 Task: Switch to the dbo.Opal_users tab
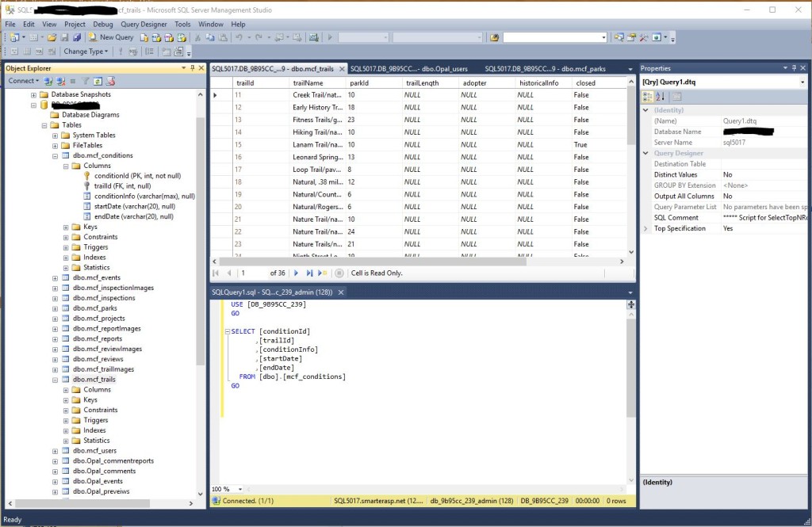(409, 69)
